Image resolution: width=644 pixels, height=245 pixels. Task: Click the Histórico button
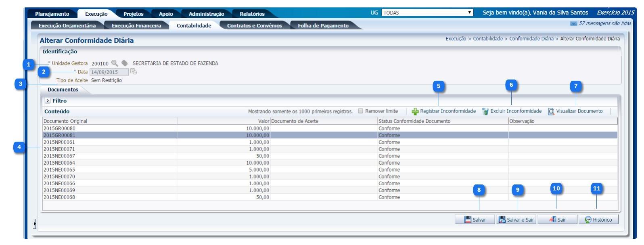598,220
